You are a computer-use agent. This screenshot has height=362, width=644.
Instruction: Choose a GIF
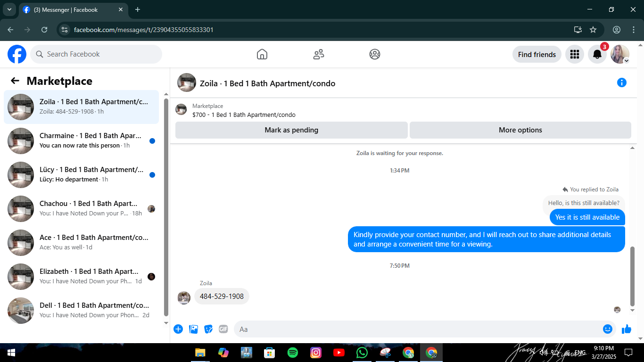[223, 329]
